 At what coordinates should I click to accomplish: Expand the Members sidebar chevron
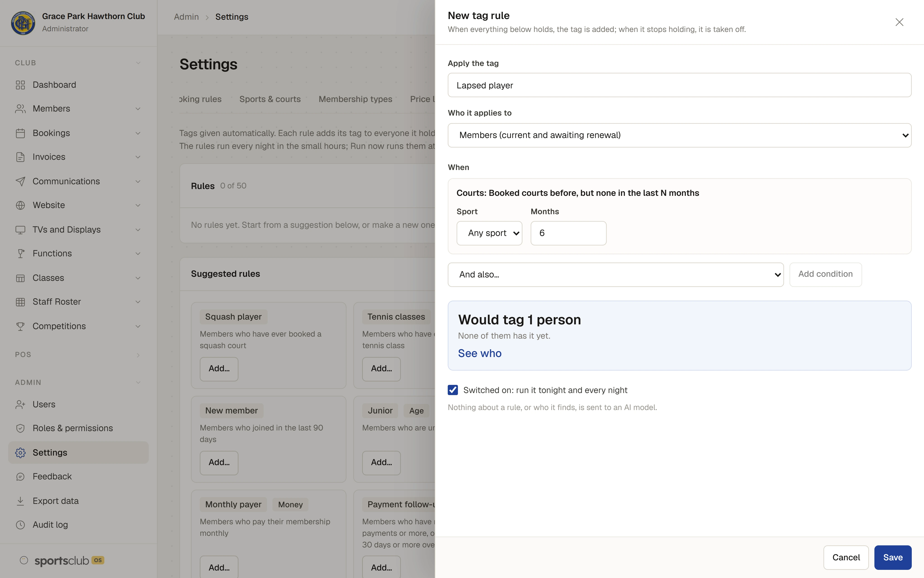click(x=138, y=109)
